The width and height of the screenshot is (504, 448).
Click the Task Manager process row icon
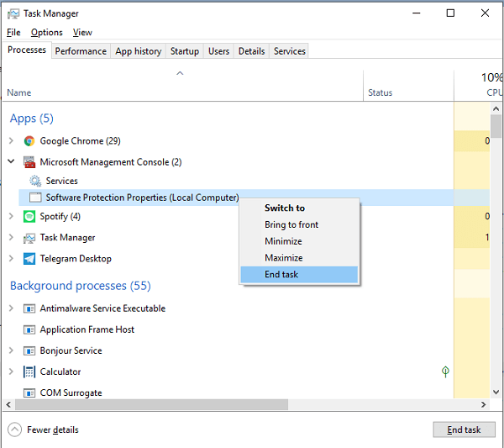tap(29, 238)
